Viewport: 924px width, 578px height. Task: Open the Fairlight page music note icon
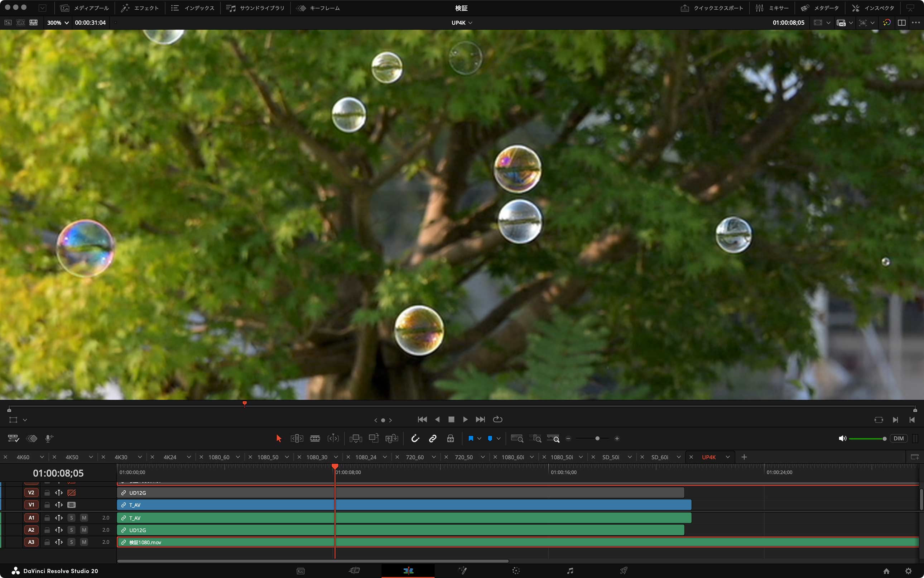(x=570, y=571)
